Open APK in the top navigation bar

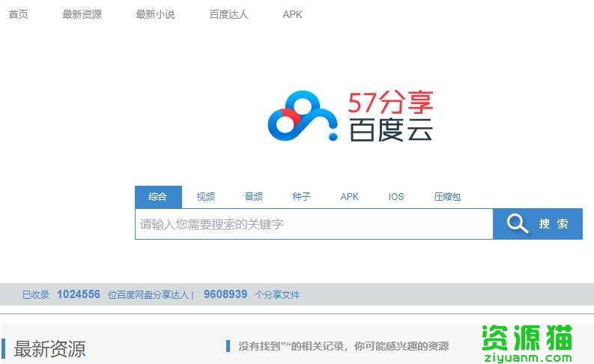point(292,14)
